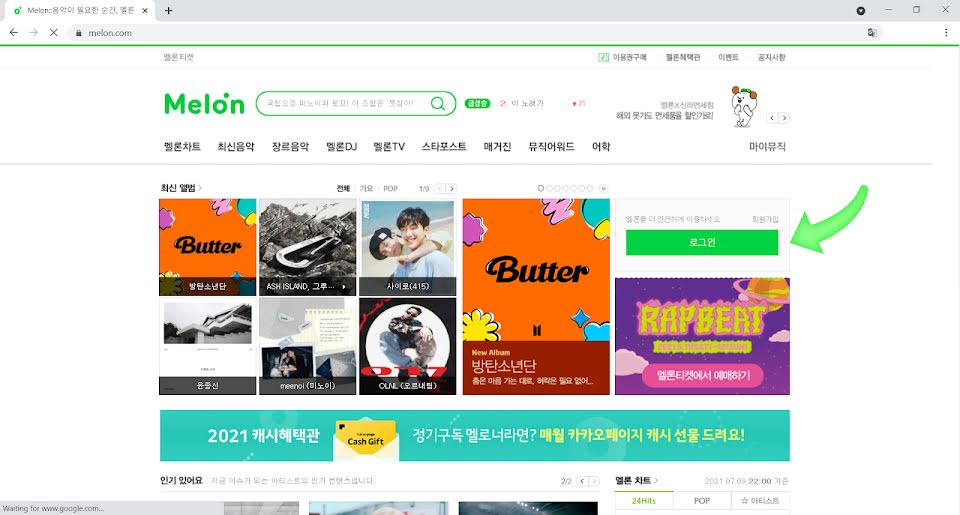Click the padlock site info icon

coord(78,33)
